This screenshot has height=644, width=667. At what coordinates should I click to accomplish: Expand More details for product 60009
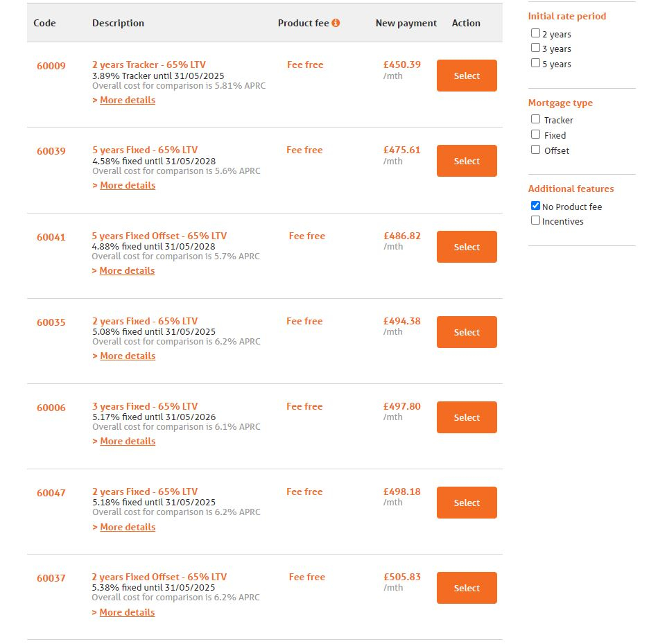pos(127,101)
